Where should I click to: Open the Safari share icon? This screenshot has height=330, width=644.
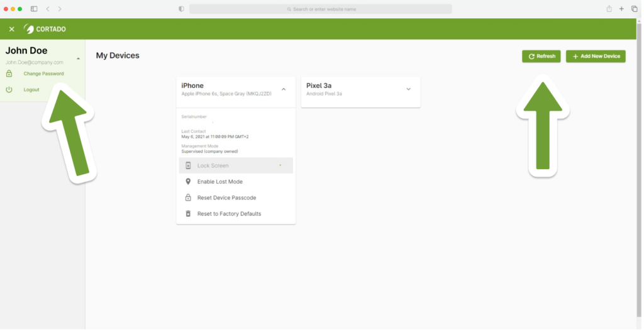(x=609, y=9)
